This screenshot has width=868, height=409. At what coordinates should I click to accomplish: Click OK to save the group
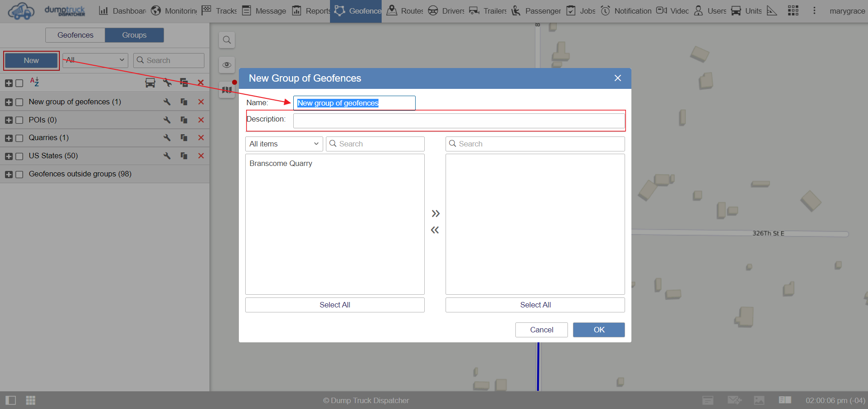[598, 330]
